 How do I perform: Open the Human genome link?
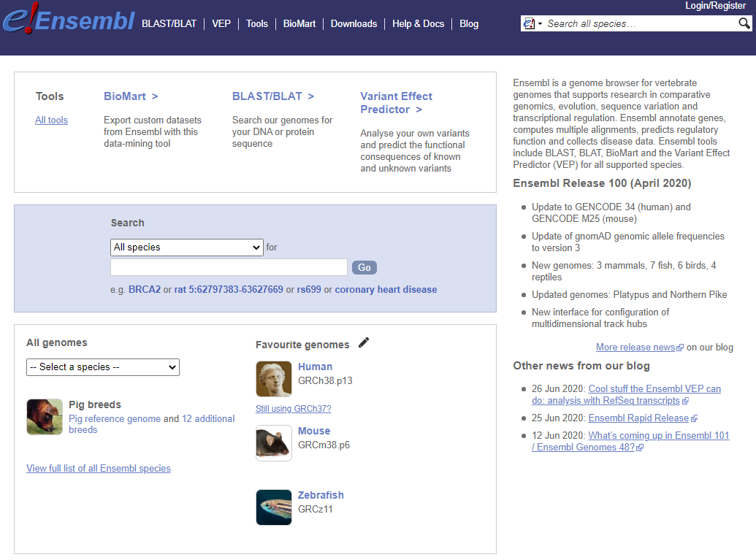pos(315,367)
